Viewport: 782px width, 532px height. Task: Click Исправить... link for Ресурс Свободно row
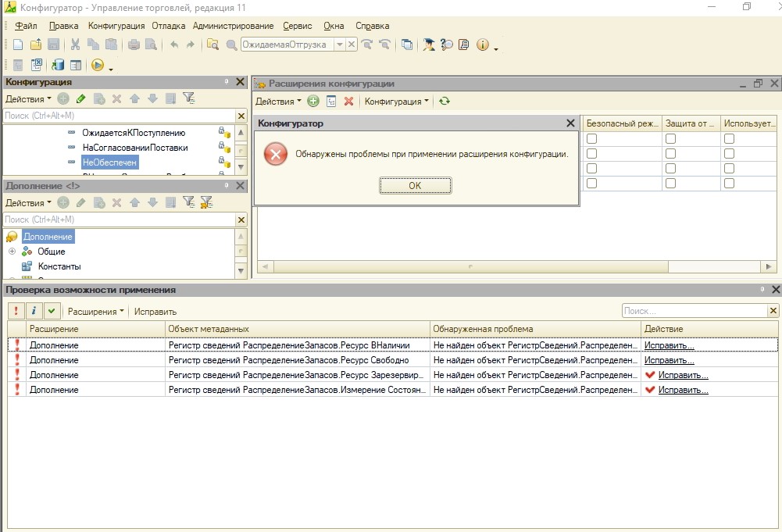[x=669, y=360]
